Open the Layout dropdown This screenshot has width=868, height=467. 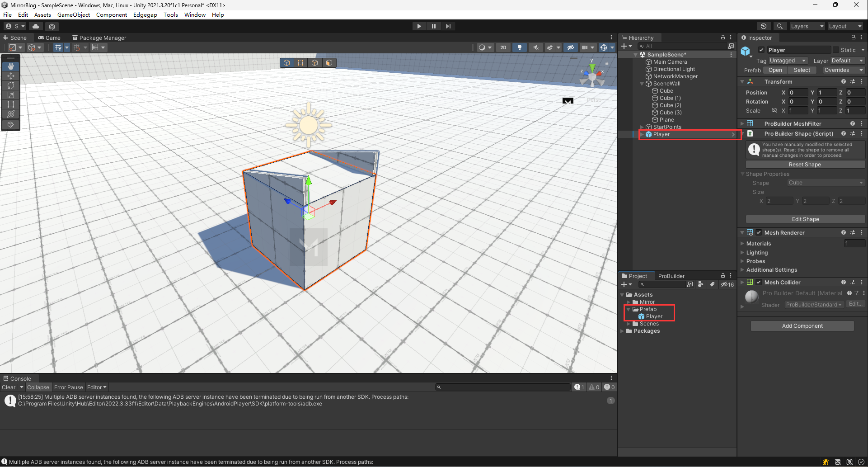tap(845, 26)
